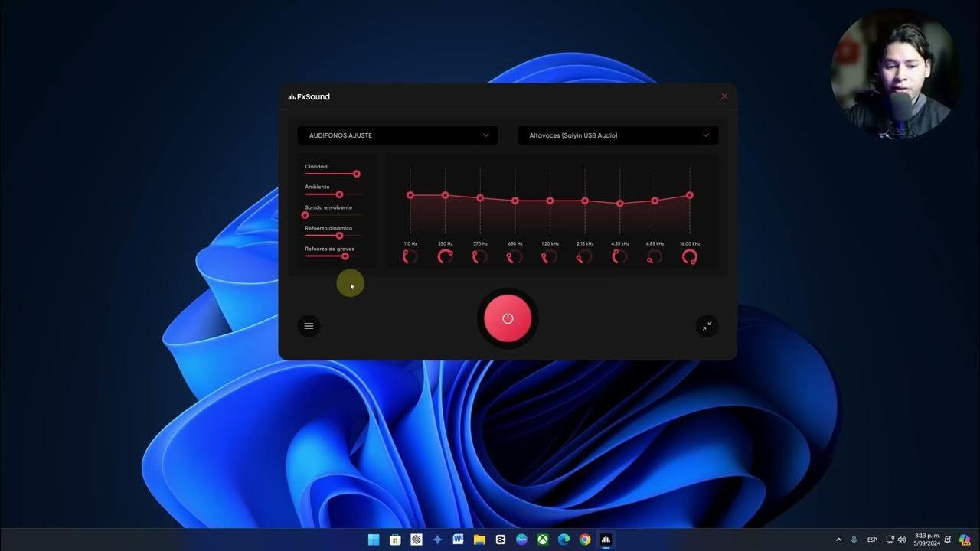Image resolution: width=980 pixels, height=551 pixels.
Task: Select the 650 Hz equalizer knob
Action: click(x=514, y=256)
